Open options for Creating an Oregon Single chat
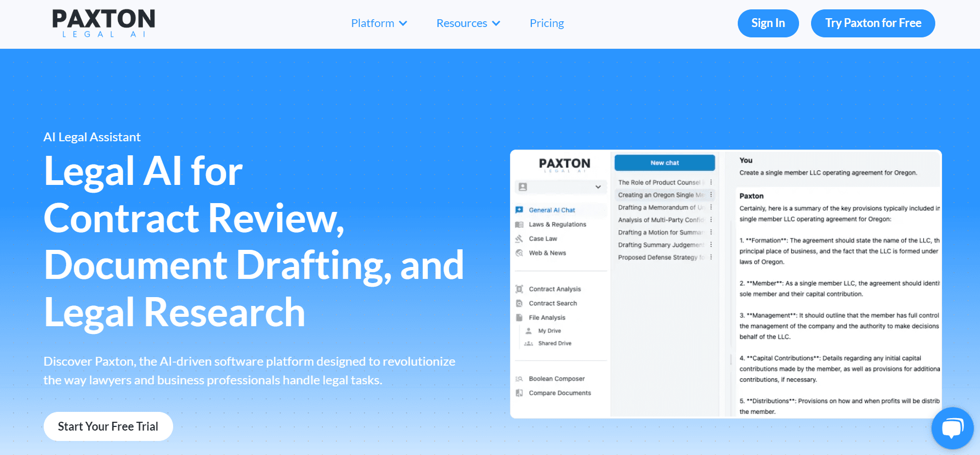Image resolution: width=980 pixels, height=455 pixels. tap(711, 195)
